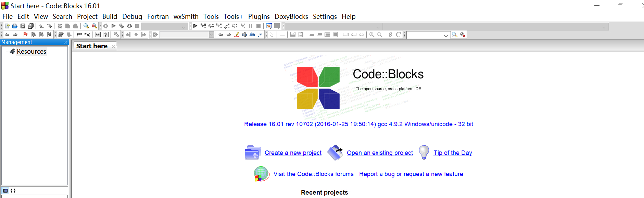Open the Fortran menu

point(158,16)
